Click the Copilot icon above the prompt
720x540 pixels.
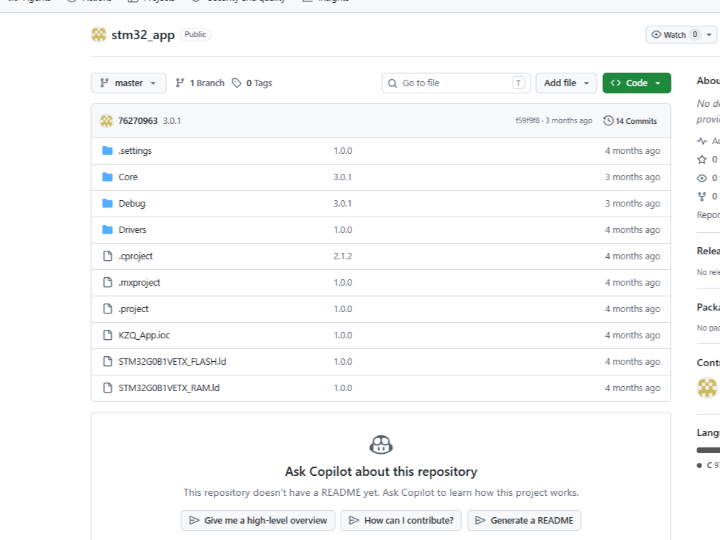(381, 444)
